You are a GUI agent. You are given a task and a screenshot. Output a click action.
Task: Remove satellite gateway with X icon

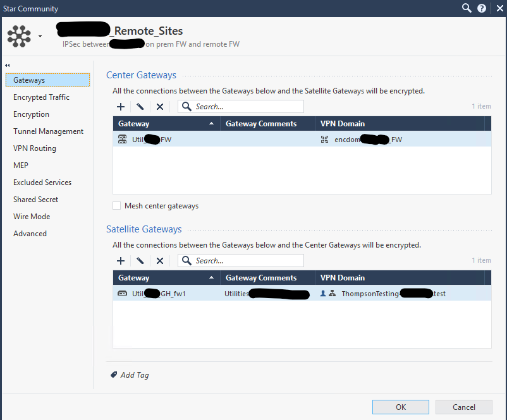[160, 261]
